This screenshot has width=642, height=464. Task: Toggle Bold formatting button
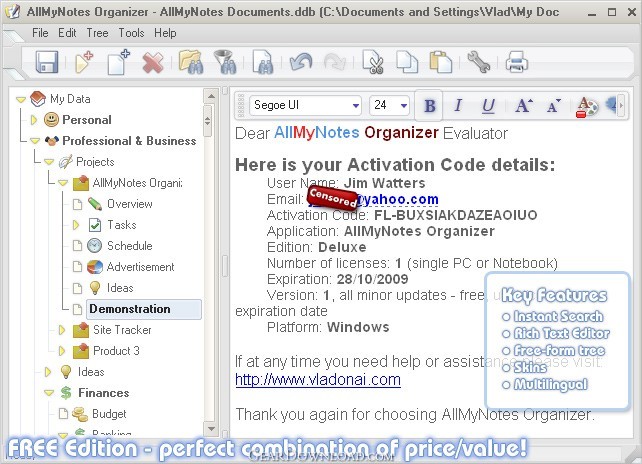click(x=430, y=106)
